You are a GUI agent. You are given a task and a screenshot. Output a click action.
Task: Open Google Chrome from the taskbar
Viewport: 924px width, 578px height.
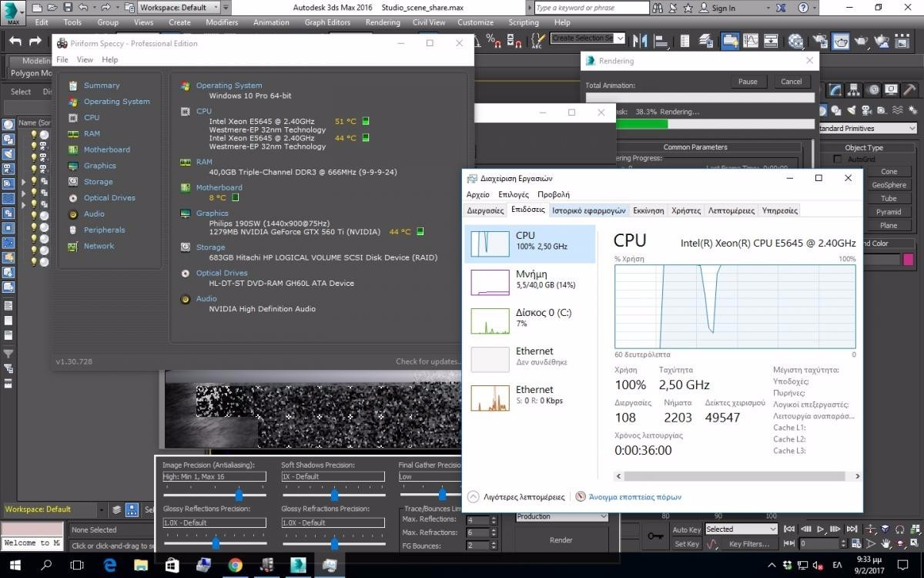(235, 565)
